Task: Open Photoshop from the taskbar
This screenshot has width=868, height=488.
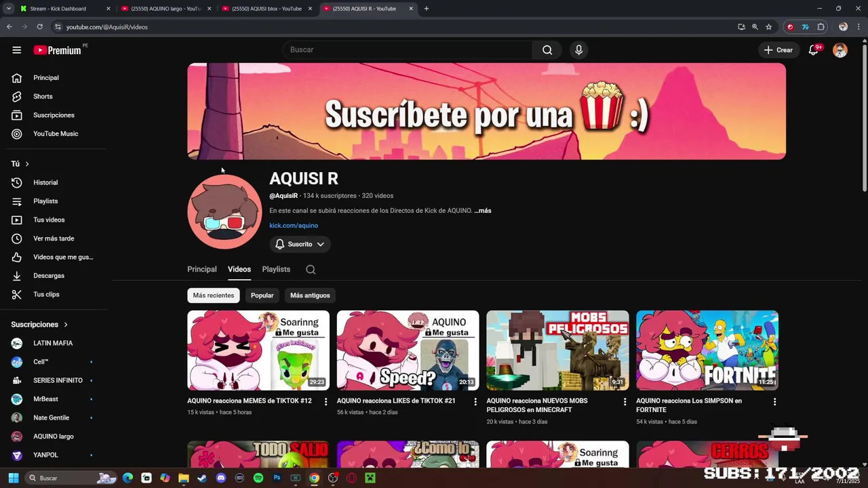Action: pyautogui.click(x=277, y=478)
